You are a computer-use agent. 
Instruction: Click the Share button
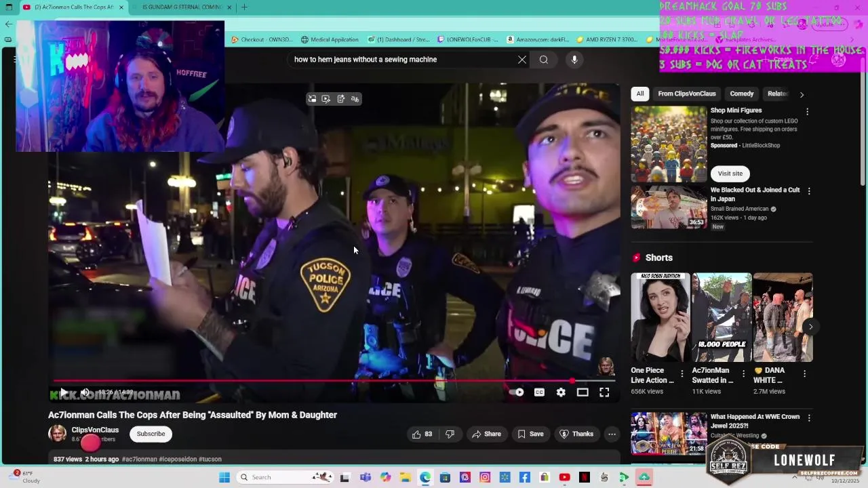click(486, 434)
